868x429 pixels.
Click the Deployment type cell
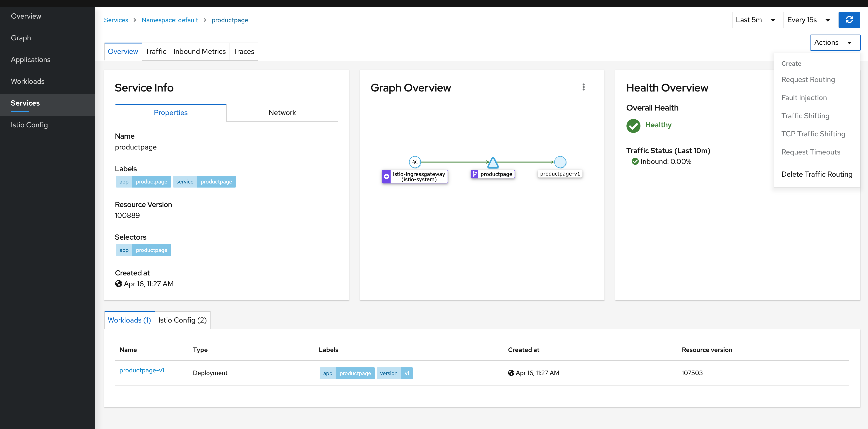(210, 373)
